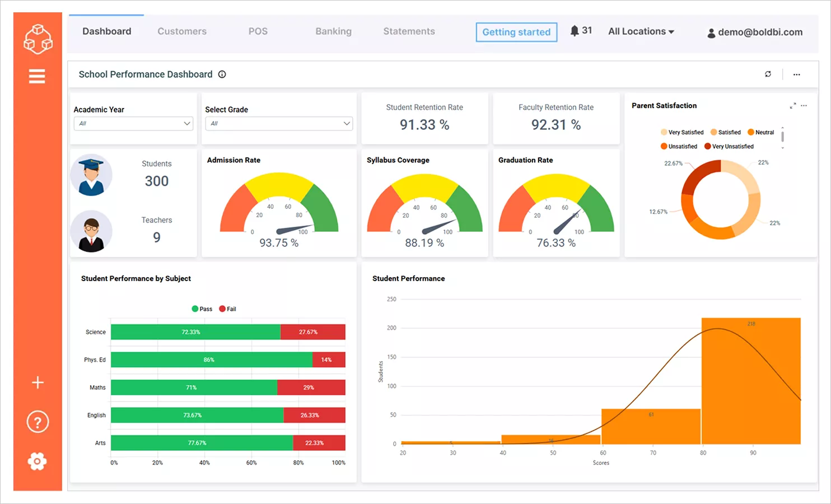Click the Getting started button
Viewport: 831px width, 504px height.
click(516, 32)
